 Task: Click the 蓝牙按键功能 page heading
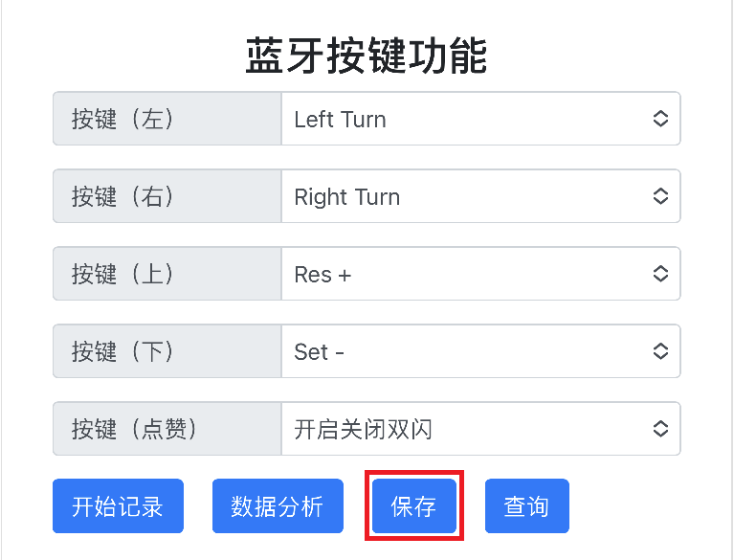367,56
